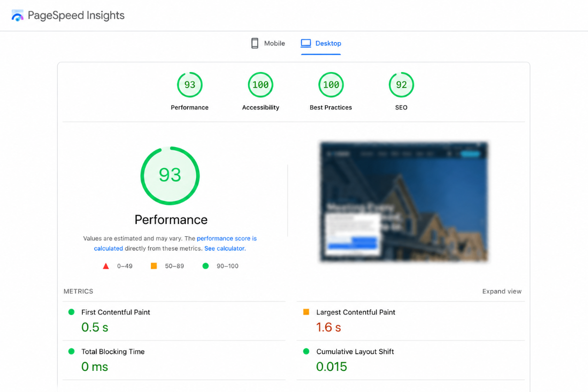This screenshot has width=588, height=392.
Task: Click the Accessibility label under gauge
Action: pos(261,107)
